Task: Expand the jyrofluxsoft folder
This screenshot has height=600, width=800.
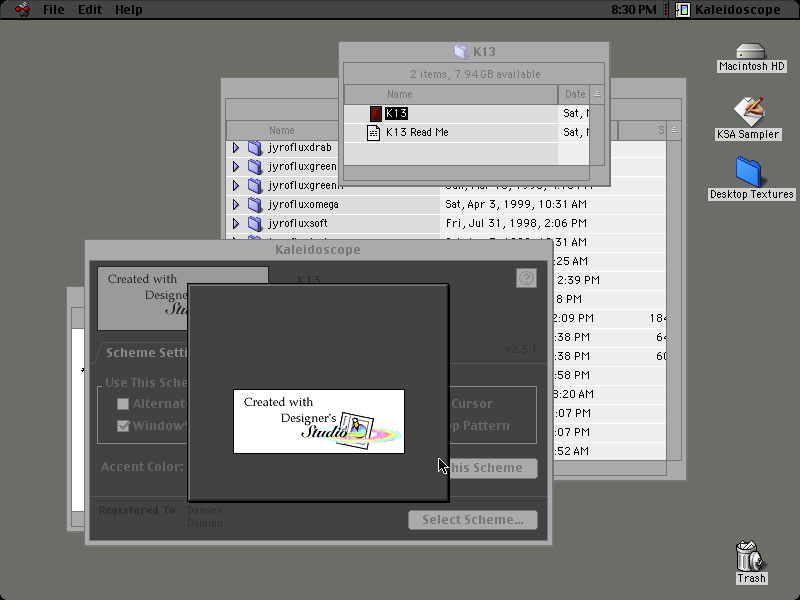Action: [236, 223]
